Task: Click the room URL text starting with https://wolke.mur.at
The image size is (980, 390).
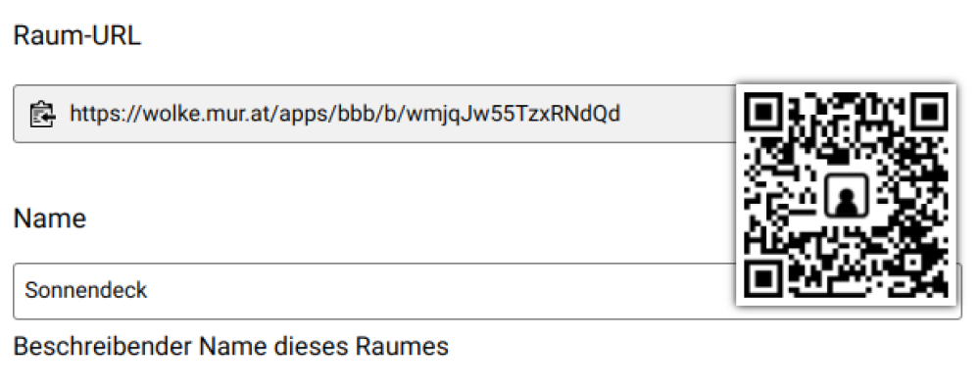Action: 345,114
